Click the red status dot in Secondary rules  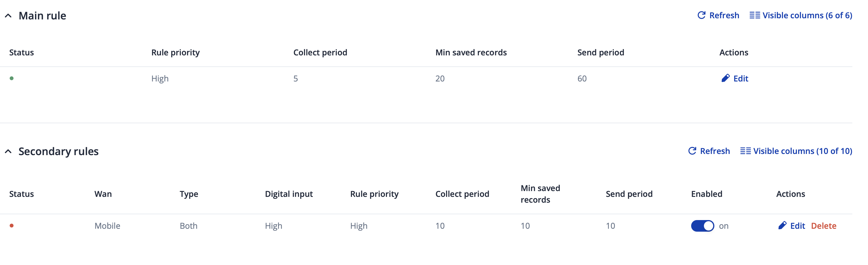pyautogui.click(x=12, y=226)
